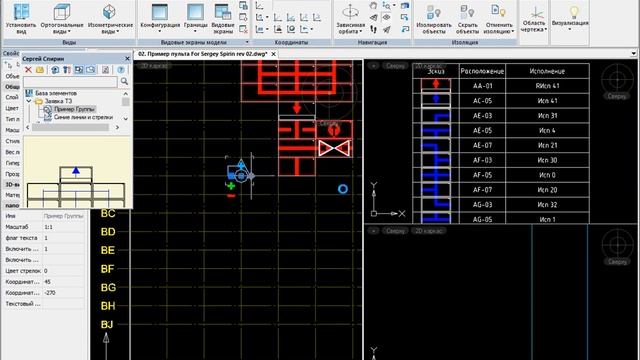Click the help question mark icon in panel
640x360 pixels.
pos(121,70)
